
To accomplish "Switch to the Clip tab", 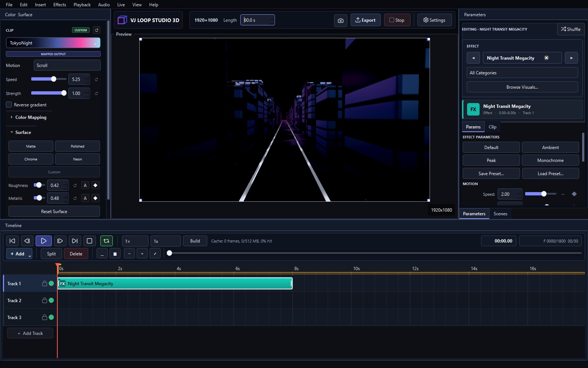I will pyautogui.click(x=492, y=127).
